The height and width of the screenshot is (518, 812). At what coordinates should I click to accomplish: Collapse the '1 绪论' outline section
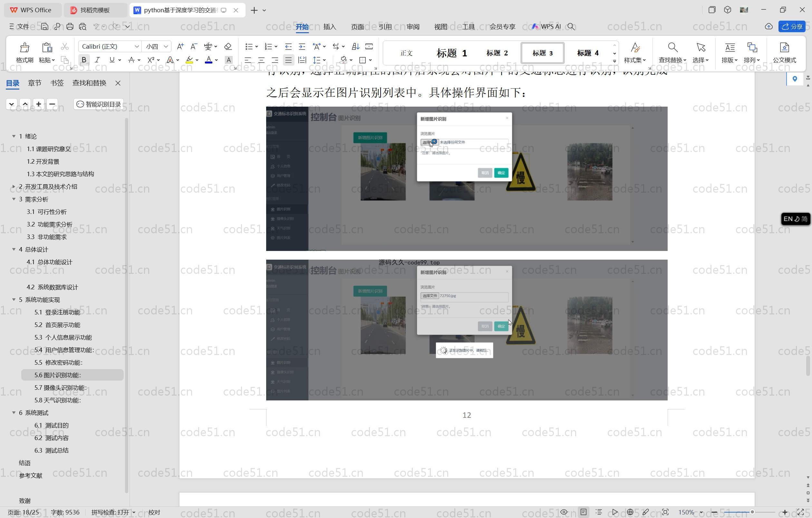click(14, 136)
